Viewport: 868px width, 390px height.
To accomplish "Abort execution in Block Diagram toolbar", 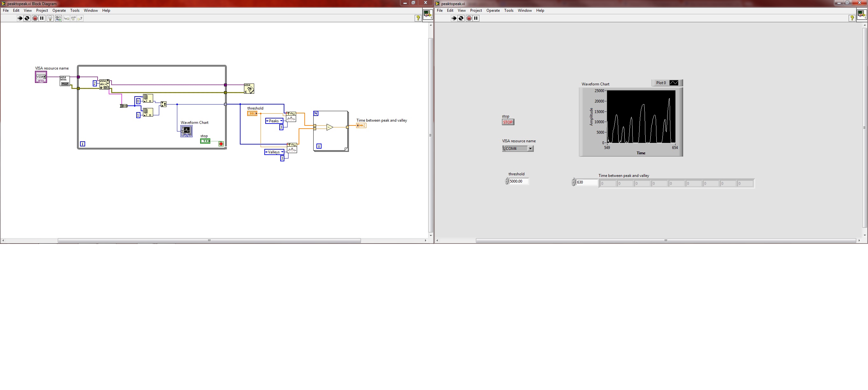I will (35, 18).
